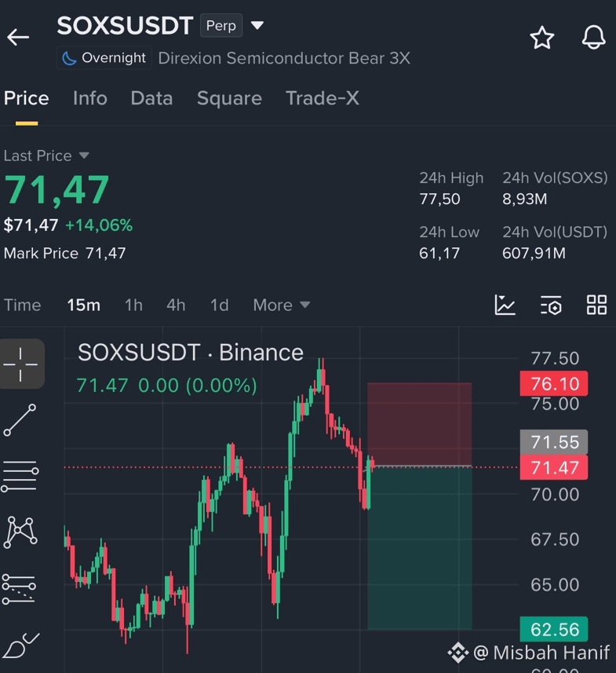Select the 4h timeframe
616x673 pixels.
pos(176,305)
